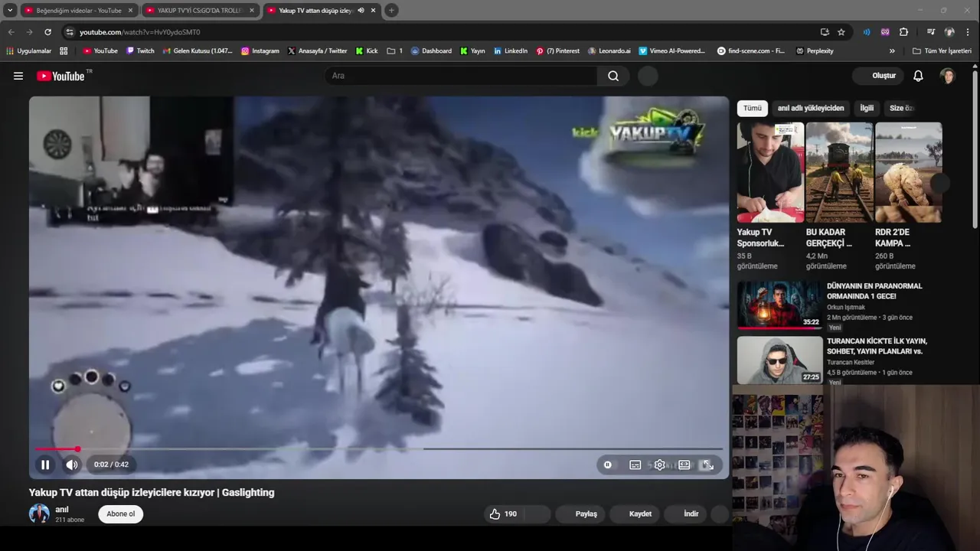Expand hidden bookmarks chevron
980x551 pixels.
point(892,51)
